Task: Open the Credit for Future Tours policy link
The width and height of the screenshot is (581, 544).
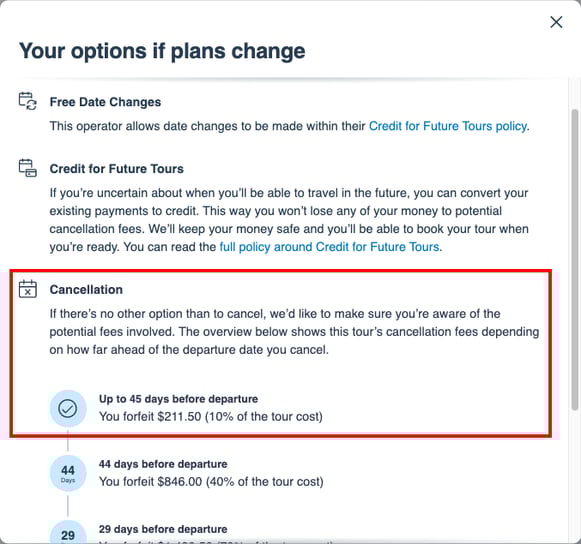Action: pyautogui.click(x=448, y=126)
